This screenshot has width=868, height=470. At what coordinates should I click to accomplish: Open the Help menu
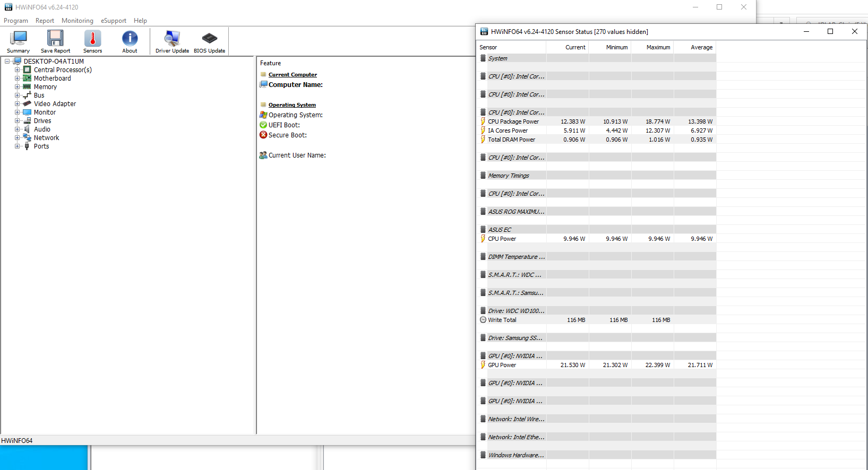click(x=140, y=21)
